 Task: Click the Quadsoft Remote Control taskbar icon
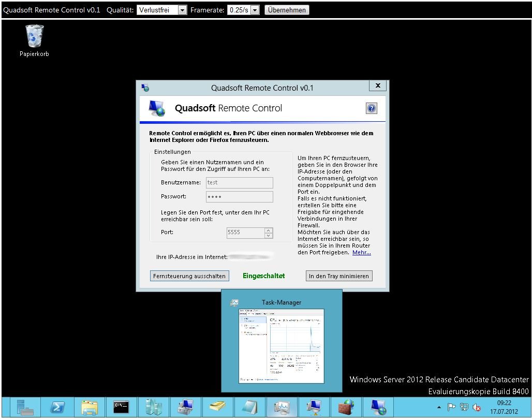click(x=377, y=407)
